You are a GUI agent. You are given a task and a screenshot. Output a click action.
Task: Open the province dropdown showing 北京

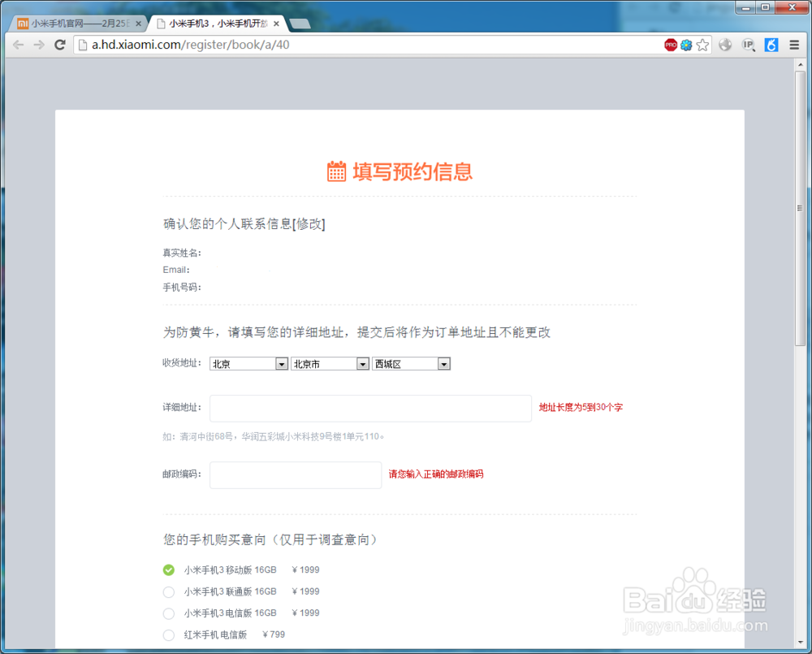248,364
